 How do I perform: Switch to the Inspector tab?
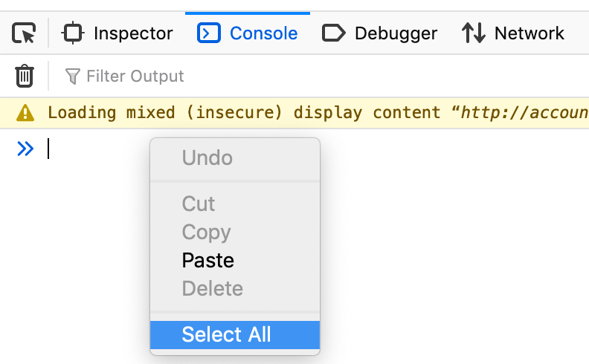click(x=132, y=33)
